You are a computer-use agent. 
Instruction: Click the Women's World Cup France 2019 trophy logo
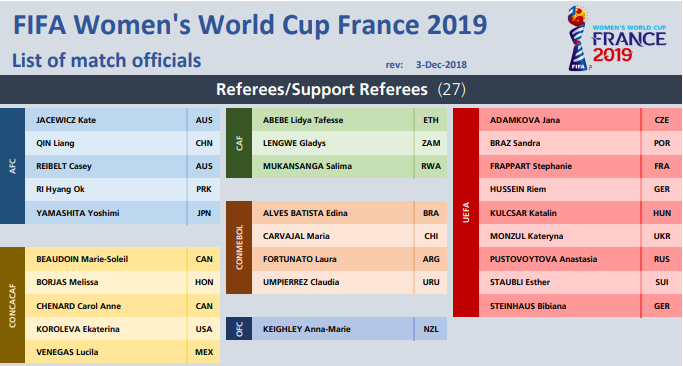(616, 38)
